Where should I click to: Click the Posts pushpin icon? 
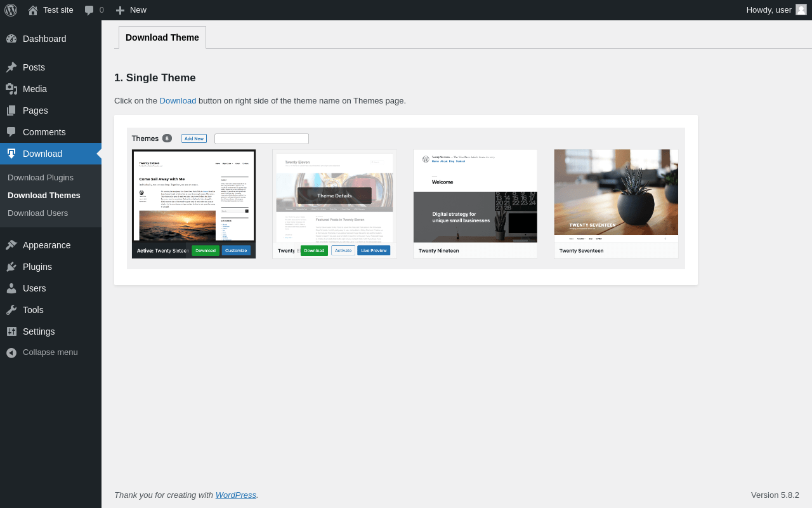(11, 67)
